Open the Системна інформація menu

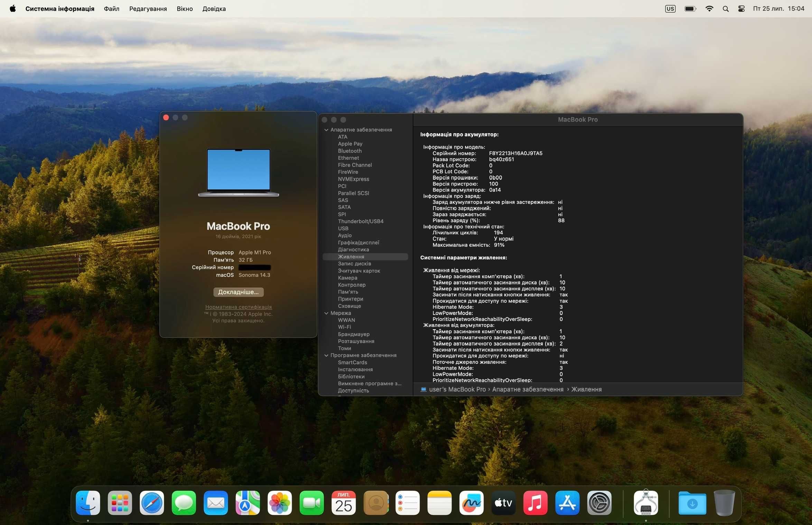60,9
